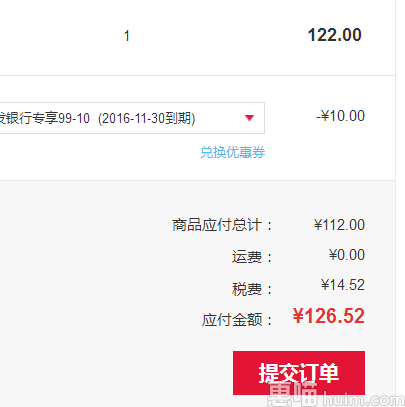Viewport: 405px width, 407px height.
Task: Submit the order with 提交订单 button
Action: pos(299,373)
